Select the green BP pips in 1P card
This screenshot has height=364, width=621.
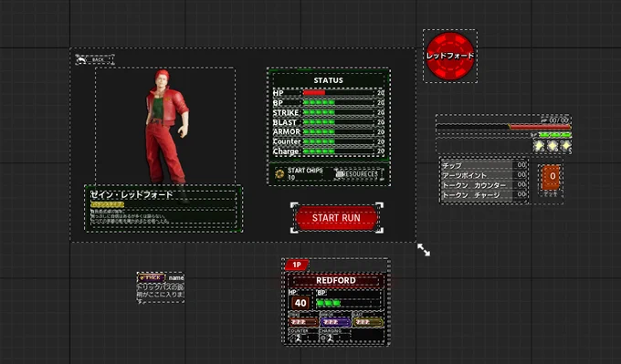pyautogui.click(x=329, y=303)
